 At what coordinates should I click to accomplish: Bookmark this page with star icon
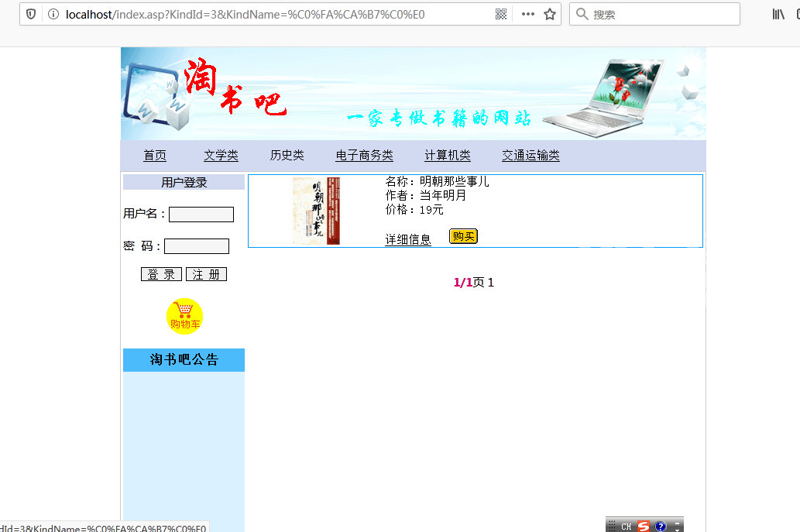(x=550, y=14)
